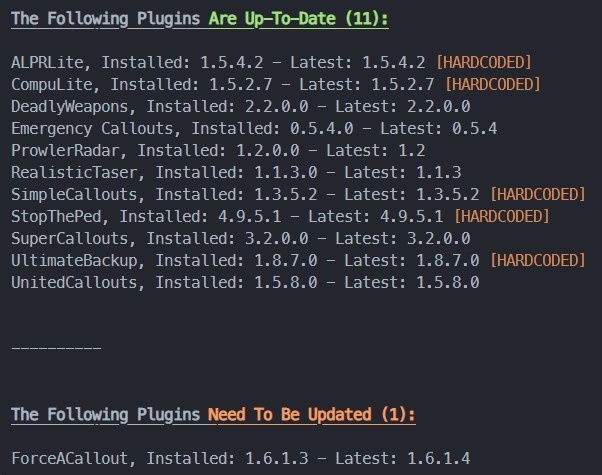Screen dimensions: 602x475
Task: Select the Emergency Callouts plugin row
Action: (254, 129)
